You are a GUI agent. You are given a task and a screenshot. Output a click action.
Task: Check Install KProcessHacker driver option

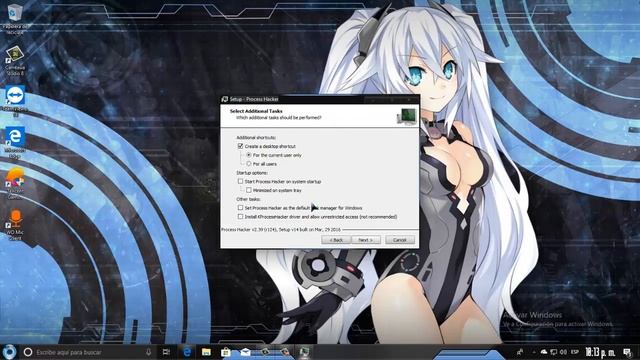[240, 217]
